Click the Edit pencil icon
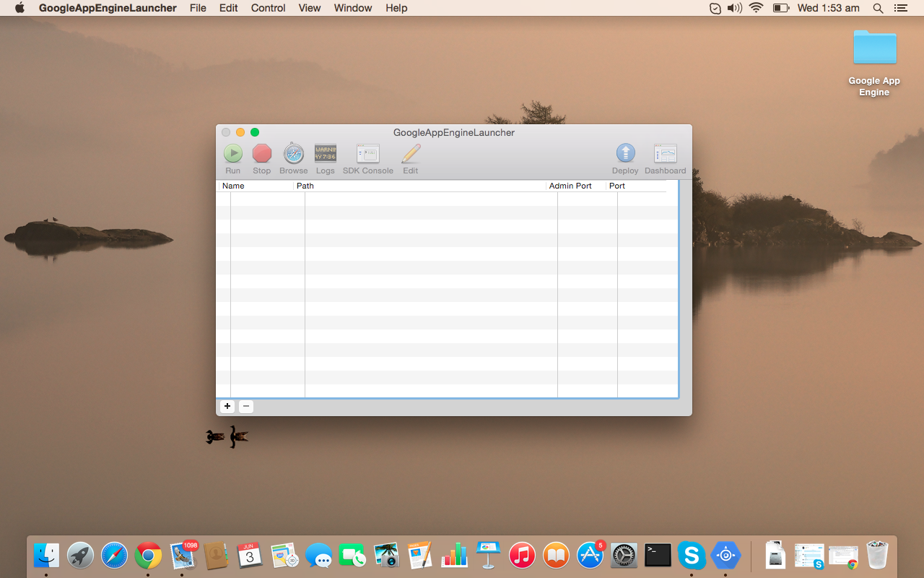 (x=411, y=154)
